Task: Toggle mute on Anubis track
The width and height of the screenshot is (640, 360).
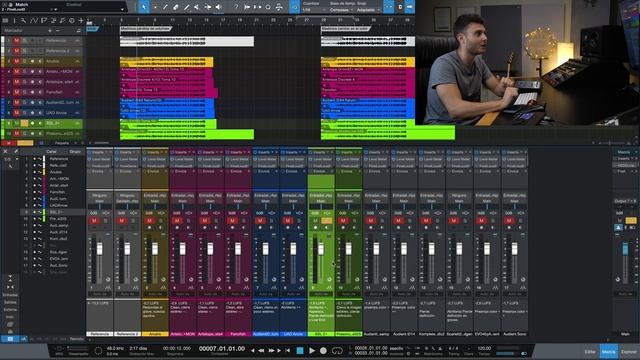Action: (16, 61)
